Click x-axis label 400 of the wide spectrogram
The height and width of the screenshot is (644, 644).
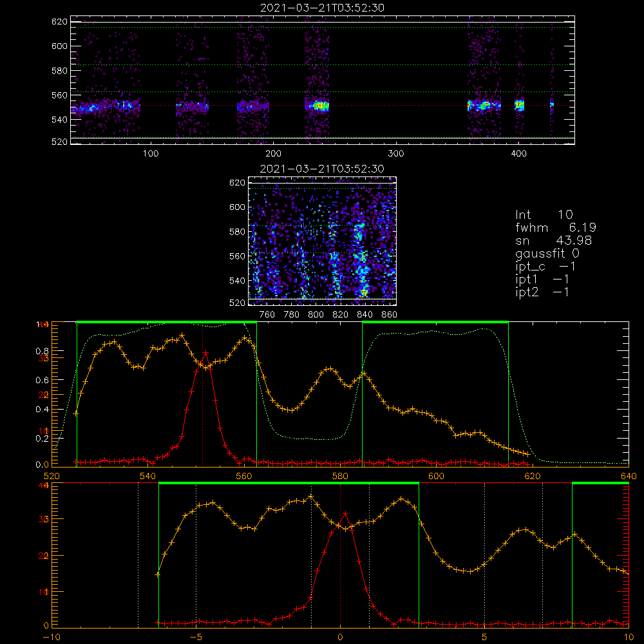click(x=518, y=154)
